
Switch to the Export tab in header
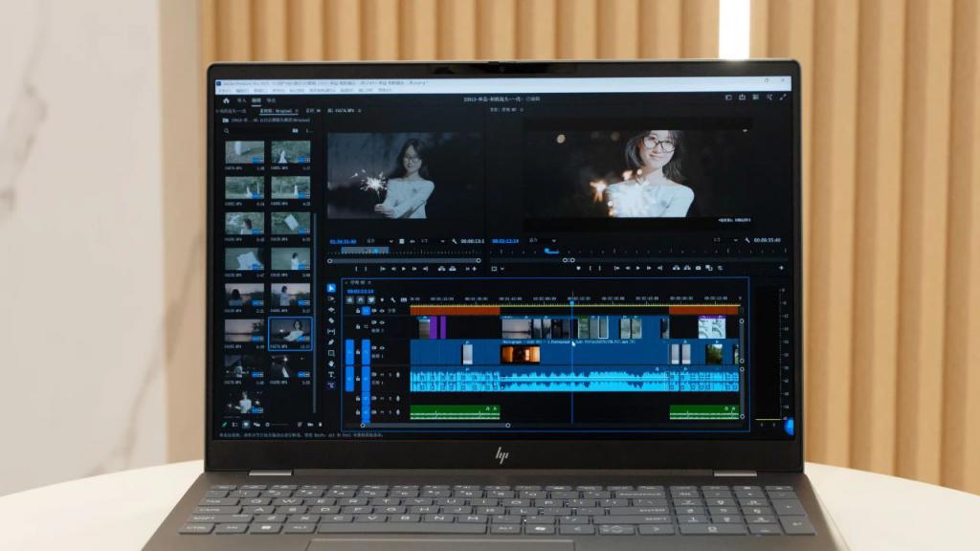coord(271,100)
